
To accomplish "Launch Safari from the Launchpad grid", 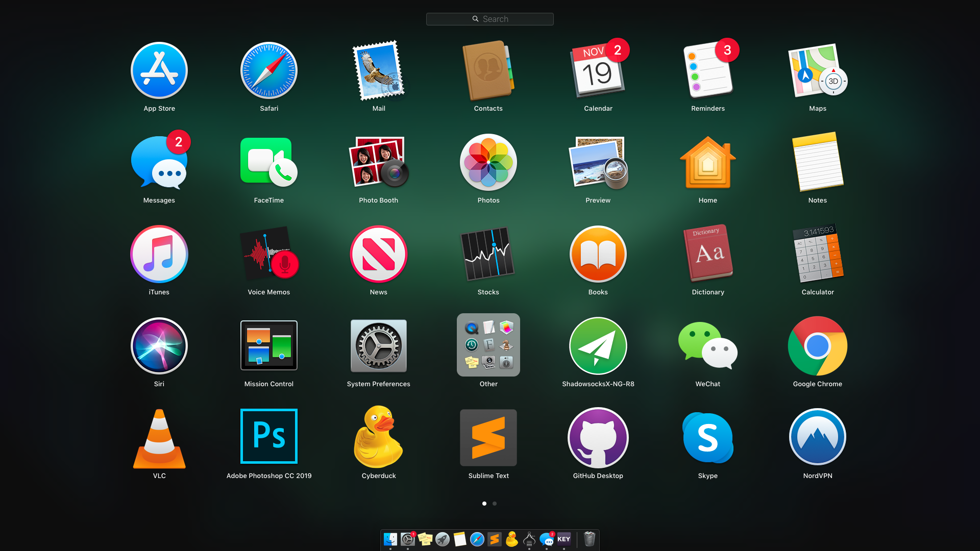I will (x=269, y=70).
